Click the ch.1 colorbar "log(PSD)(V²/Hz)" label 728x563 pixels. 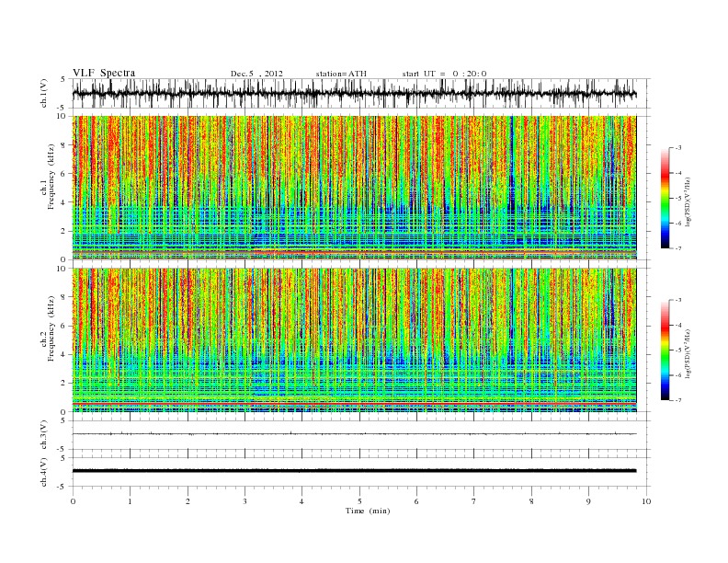click(688, 201)
